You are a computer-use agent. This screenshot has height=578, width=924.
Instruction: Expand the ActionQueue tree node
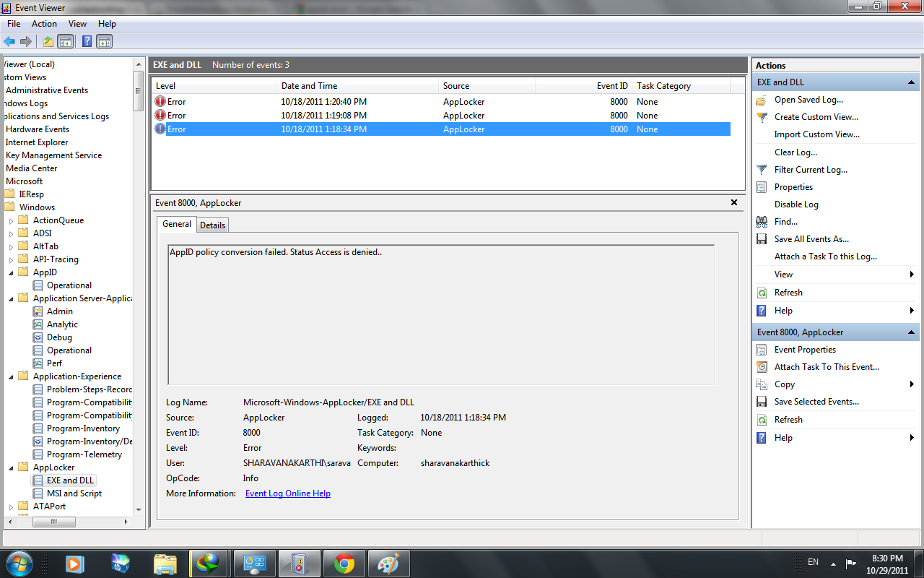(x=12, y=220)
